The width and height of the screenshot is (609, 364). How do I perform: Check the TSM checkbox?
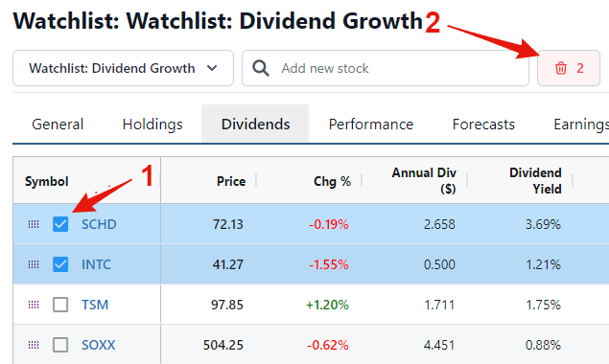tap(60, 305)
